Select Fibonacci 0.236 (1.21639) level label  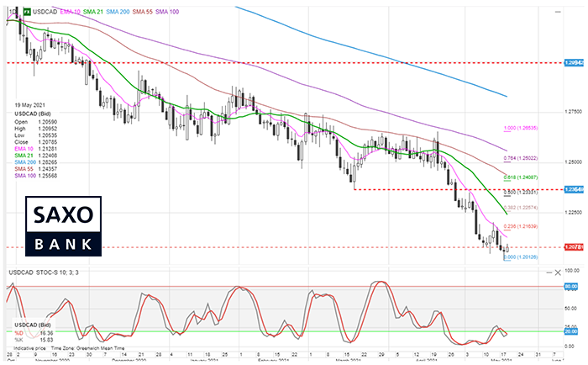tap(521, 226)
